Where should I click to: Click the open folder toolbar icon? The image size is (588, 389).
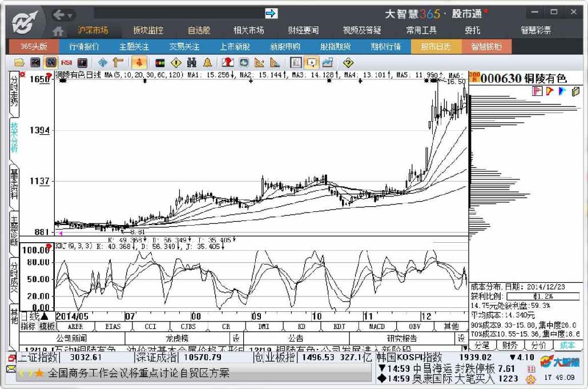point(19,63)
